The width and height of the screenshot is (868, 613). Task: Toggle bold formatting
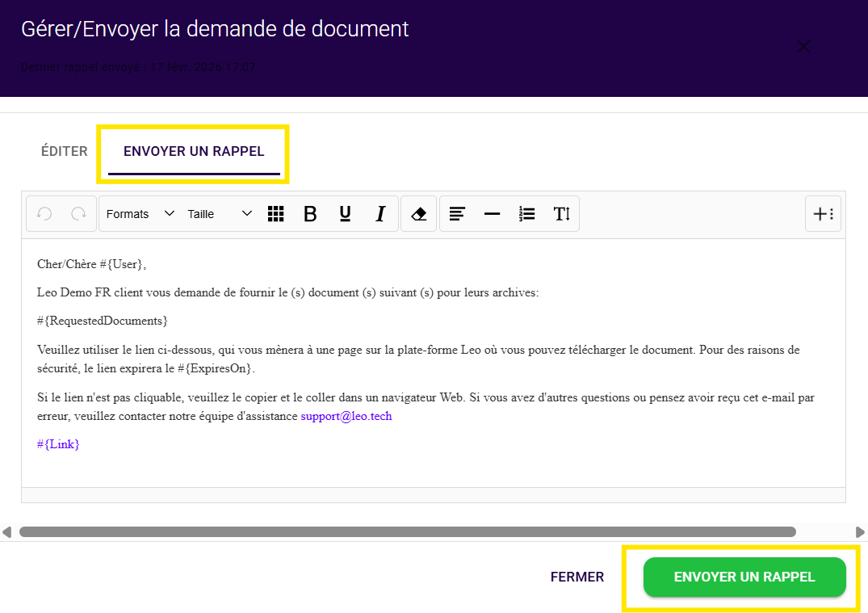point(310,214)
